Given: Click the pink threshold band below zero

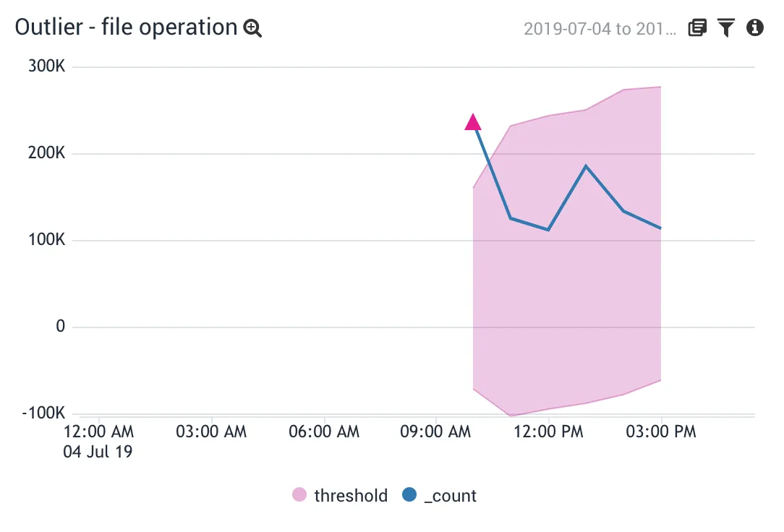Looking at the screenshot, I should [564, 369].
